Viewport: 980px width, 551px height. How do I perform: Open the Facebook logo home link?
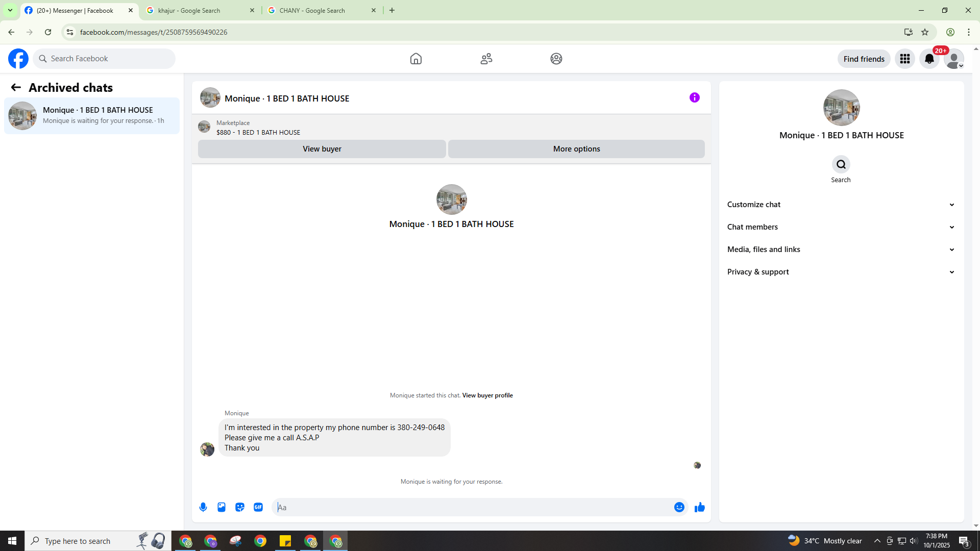18,59
